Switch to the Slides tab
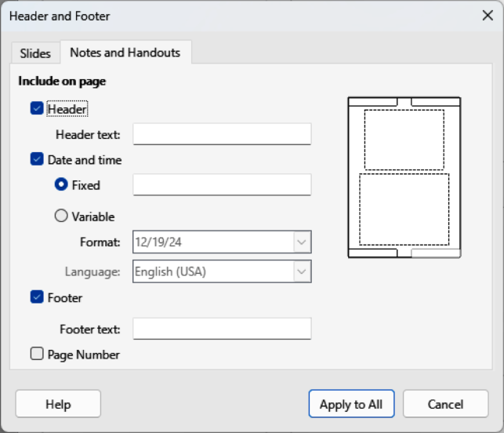Screen dimensions: 504x433 (35, 53)
